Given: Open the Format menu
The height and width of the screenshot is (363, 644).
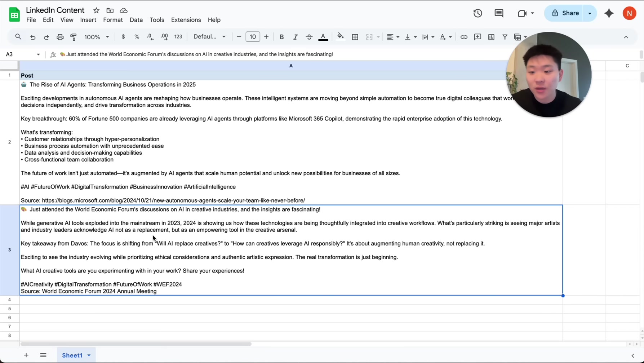Looking at the screenshot, I should pyautogui.click(x=113, y=20).
